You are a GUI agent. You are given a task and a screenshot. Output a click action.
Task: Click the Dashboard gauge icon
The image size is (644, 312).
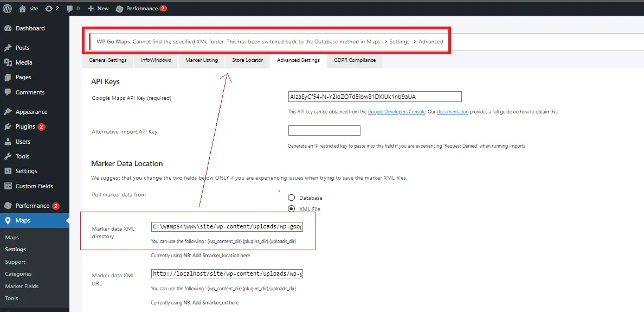pos(8,28)
